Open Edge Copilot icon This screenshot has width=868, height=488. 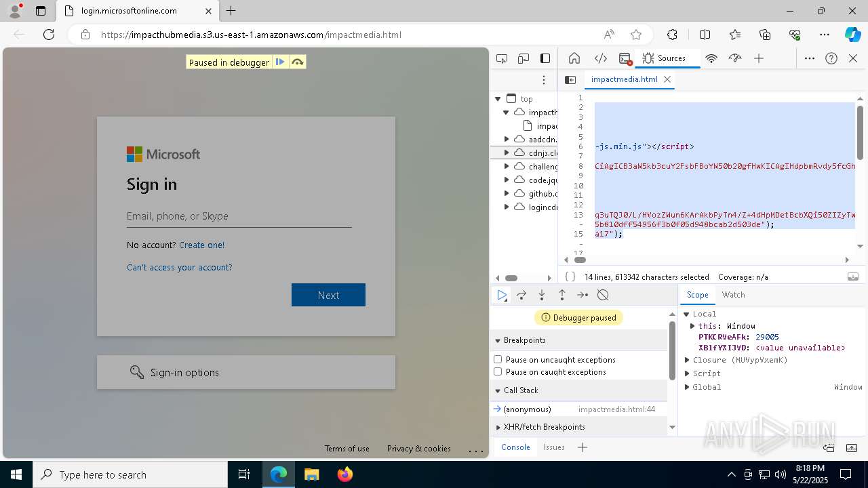pyautogui.click(x=852, y=35)
